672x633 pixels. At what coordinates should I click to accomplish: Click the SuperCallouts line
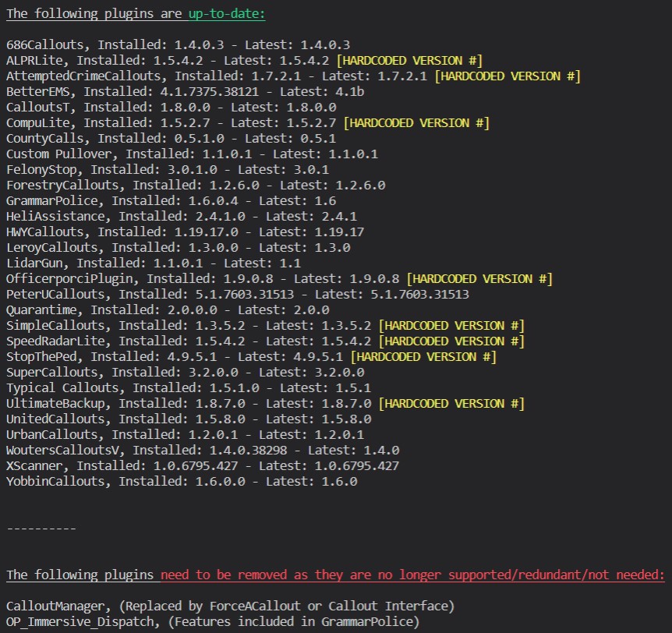click(x=185, y=372)
